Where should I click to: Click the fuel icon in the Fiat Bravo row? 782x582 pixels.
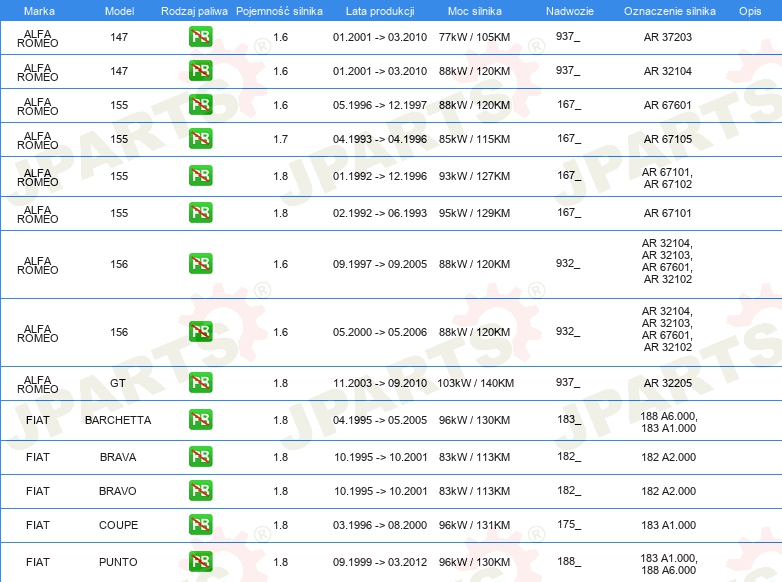[200, 491]
